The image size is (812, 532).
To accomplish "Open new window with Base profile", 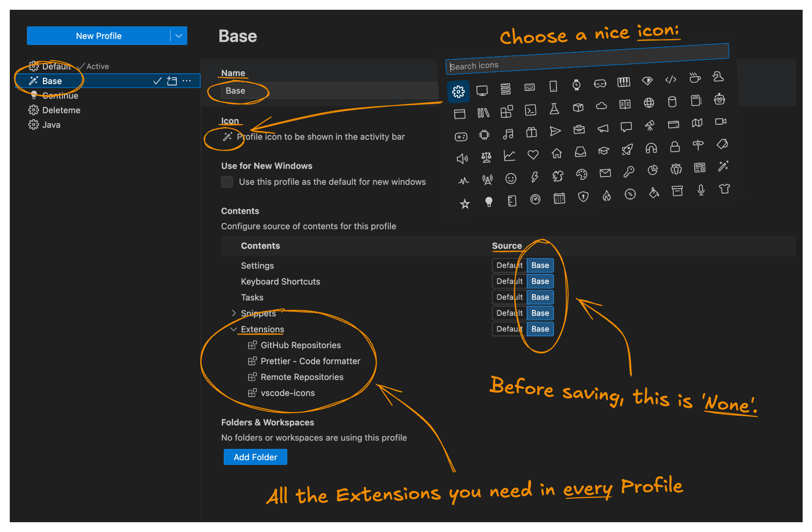I will (x=172, y=81).
